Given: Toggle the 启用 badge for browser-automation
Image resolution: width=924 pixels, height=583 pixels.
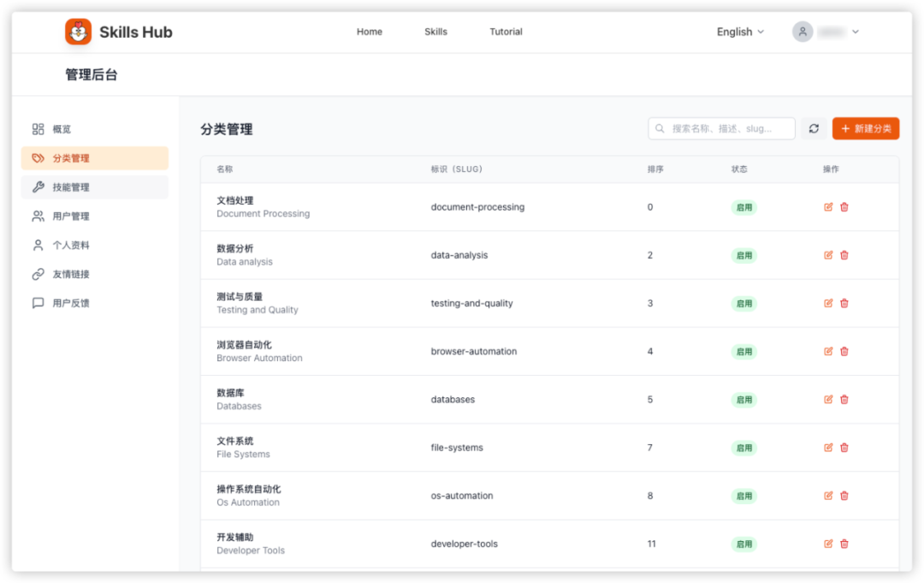Looking at the screenshot, I should click(743, 351).
